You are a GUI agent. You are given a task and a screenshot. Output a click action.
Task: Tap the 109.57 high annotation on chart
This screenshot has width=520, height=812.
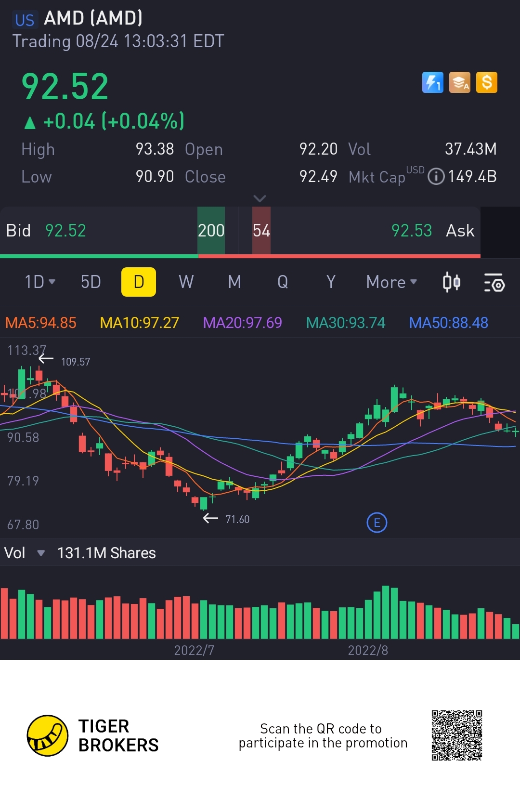click(x=76, y=362)
